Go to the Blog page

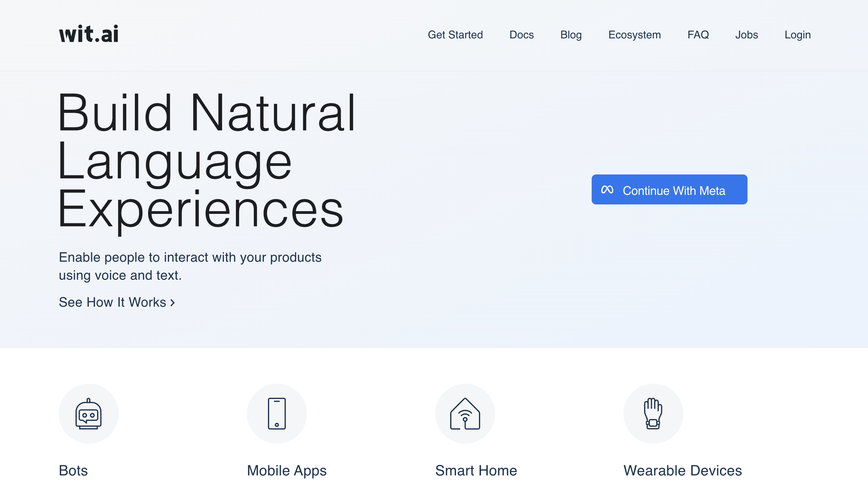[x=571, y=34]
